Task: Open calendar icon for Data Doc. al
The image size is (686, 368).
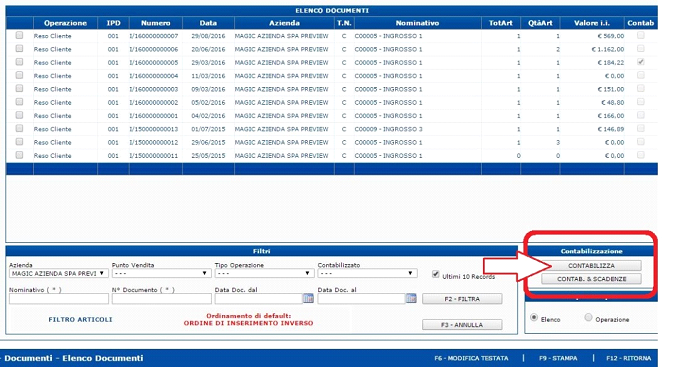Action: (411, 298)
